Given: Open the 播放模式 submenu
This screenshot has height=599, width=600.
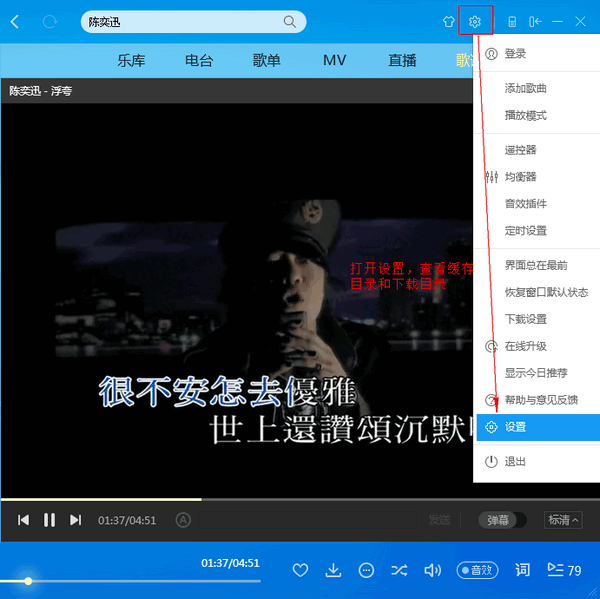Looking at the screenshot, I should 538,115.
